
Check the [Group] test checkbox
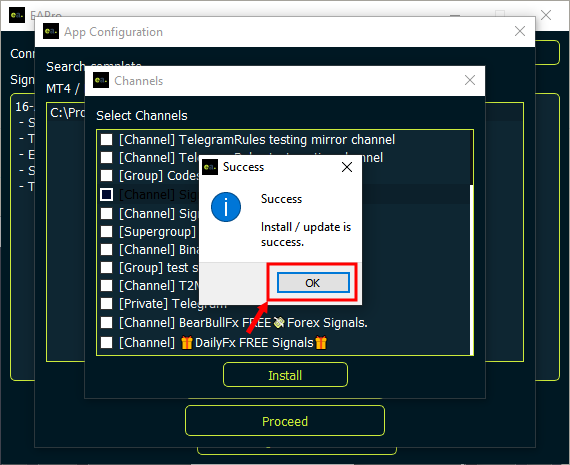pyautogui.click(x=107, y=268)
